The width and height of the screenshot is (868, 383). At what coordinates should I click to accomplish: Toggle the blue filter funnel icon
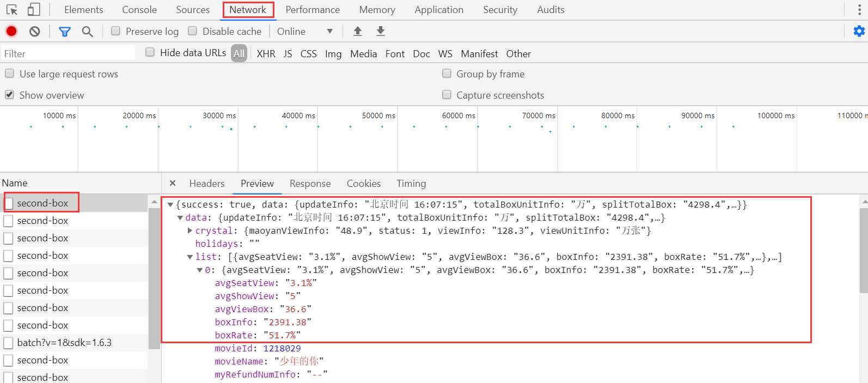click(65, 32)
